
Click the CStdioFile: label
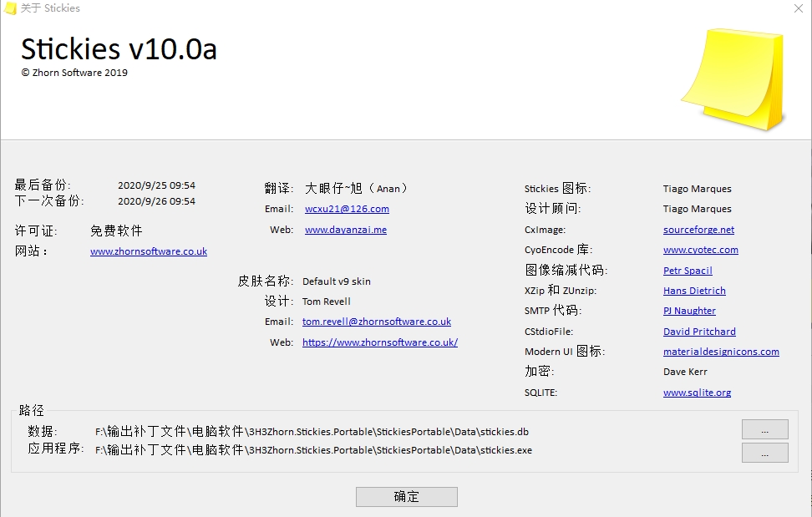(549, 332)
